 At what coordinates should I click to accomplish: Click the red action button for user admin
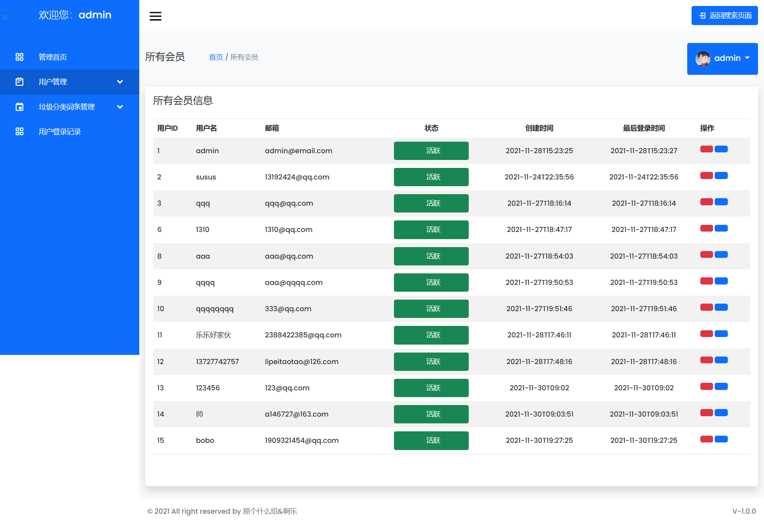[706, 149]
